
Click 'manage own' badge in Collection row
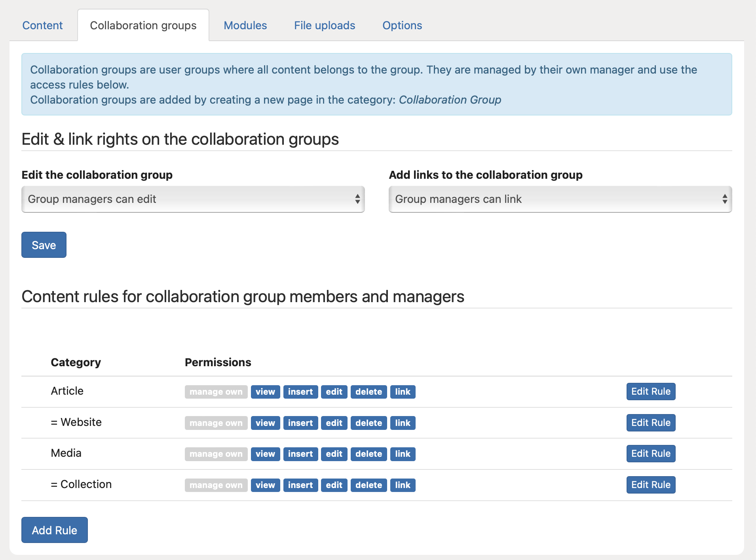[x=216, y=485]
